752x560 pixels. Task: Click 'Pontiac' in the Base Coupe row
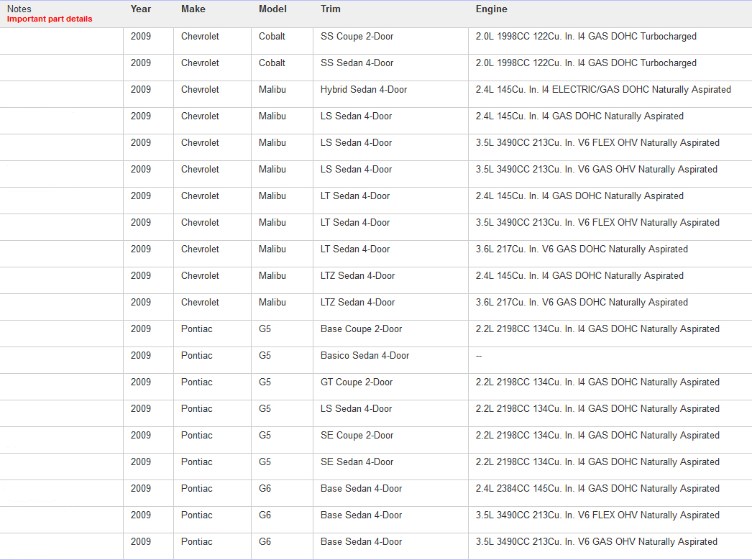197,329
